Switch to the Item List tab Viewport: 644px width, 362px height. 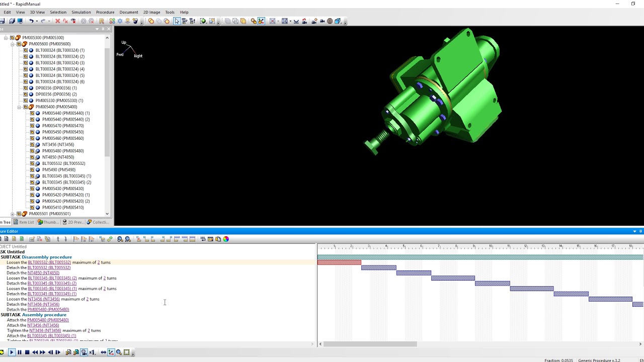24,222
